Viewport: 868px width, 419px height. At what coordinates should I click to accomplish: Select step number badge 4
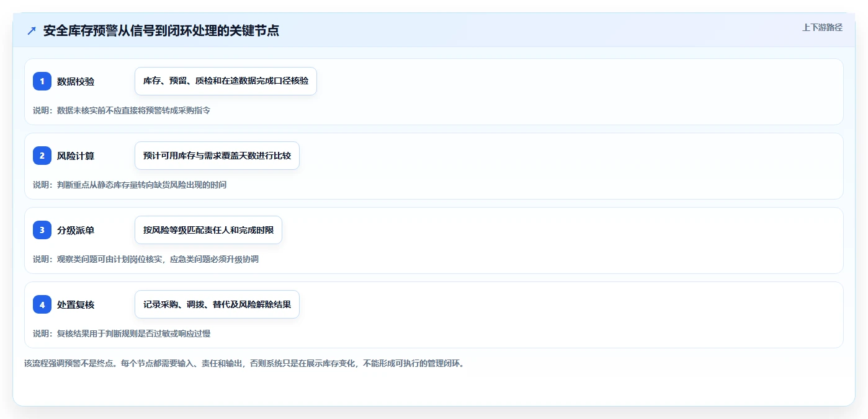[x=42, y=304]
